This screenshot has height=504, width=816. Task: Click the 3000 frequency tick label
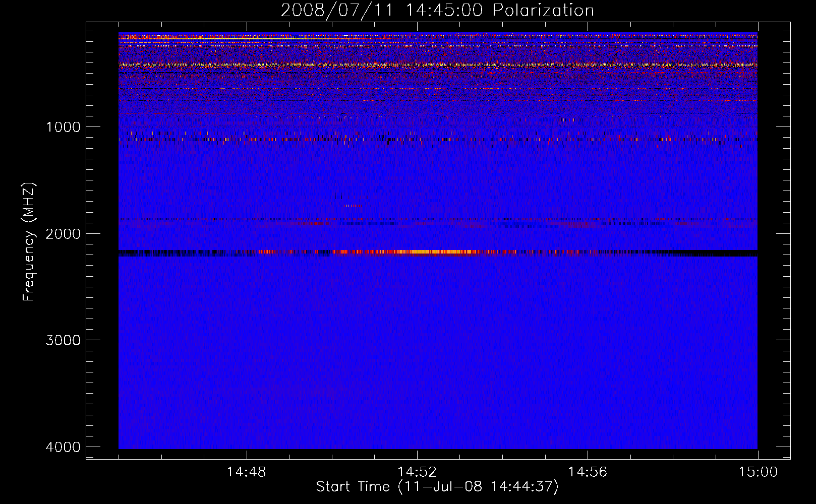(63, 340)
